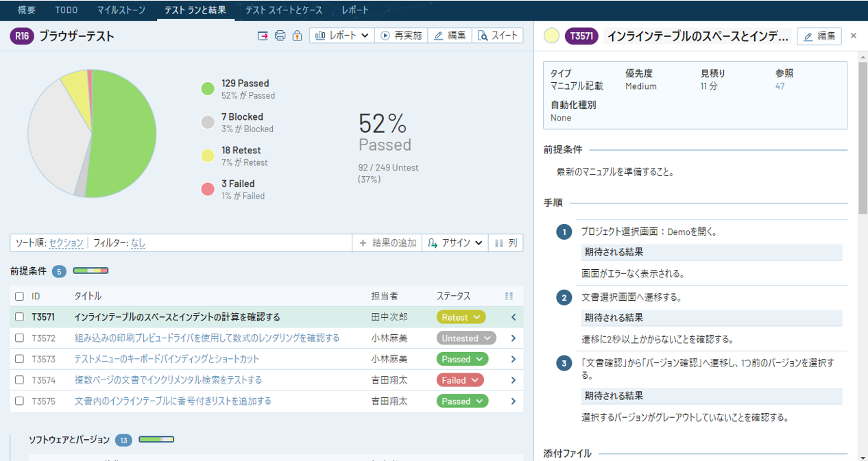This screenshot has width=868, height=461.
Task: Click the yellow Retest legend swatch
Action: 208,156
